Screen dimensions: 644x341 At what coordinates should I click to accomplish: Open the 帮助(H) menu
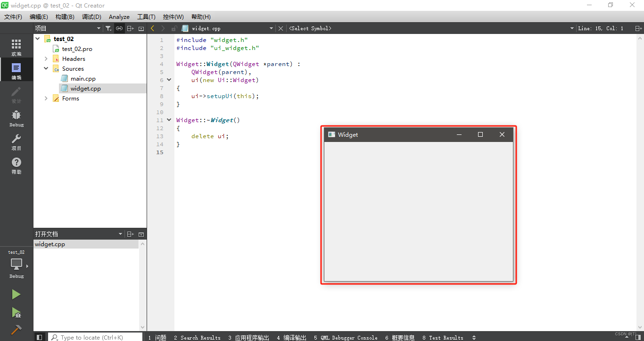tap(201, 17)
